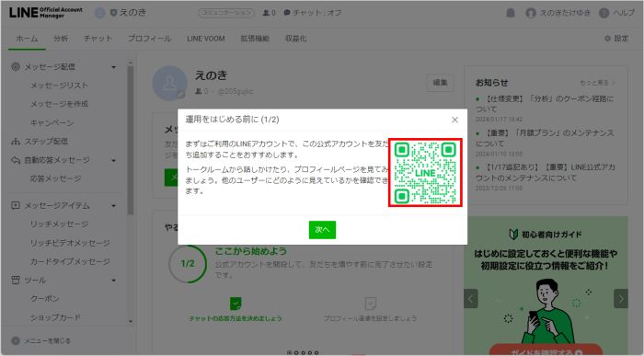This screenshot has width=644, height=356.
Task: Open the チャット tab
Action: [x=98, y=39]
